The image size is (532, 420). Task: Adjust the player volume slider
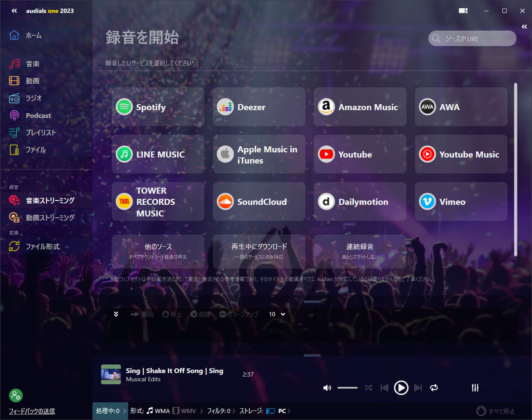pyautogui.click(x=348, y=388)
